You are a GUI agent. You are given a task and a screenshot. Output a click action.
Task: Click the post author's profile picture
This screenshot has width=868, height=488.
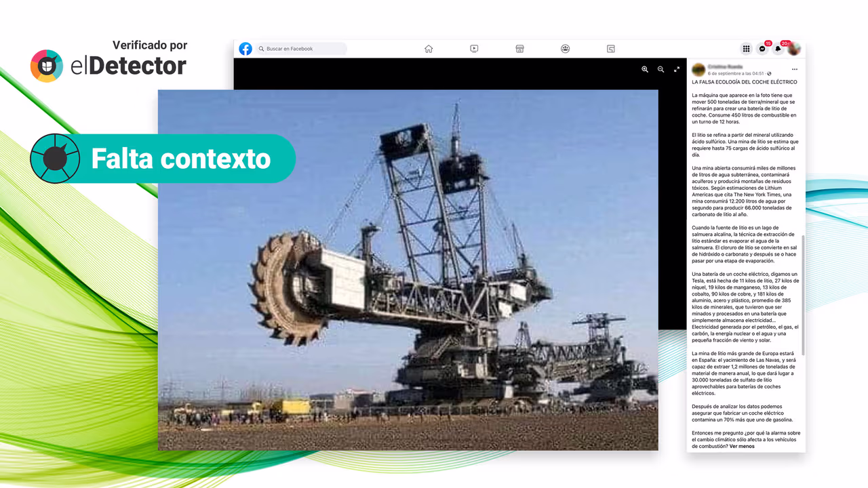698,69
